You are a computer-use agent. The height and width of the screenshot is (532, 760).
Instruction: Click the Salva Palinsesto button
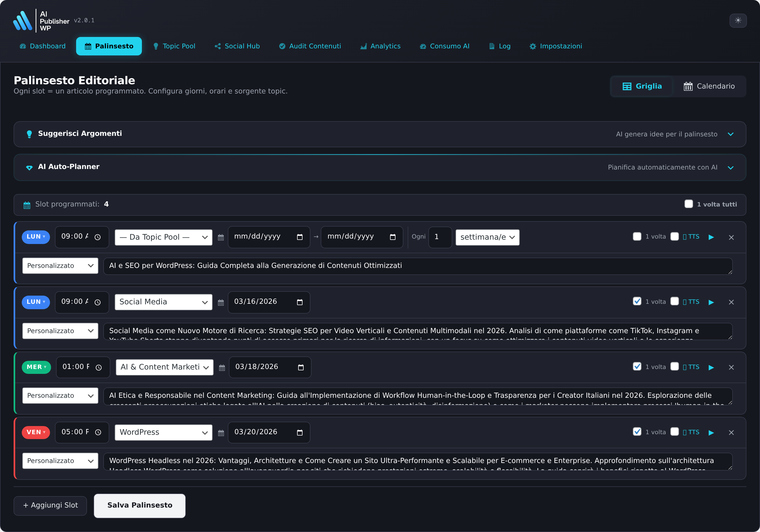click(x=139, y=505)
